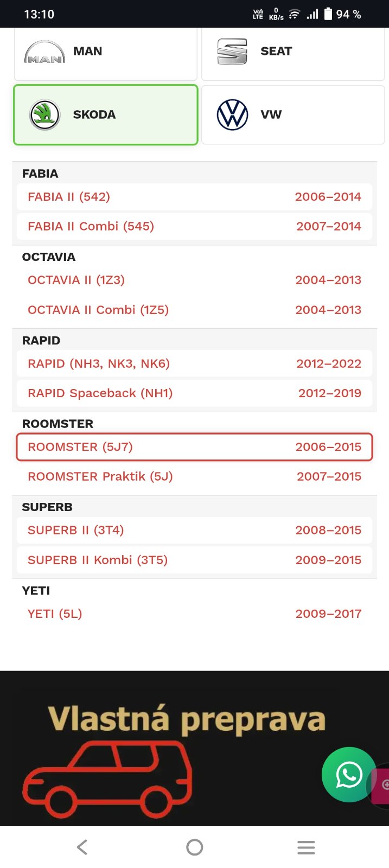
Task: Select the SKODA brand card
Action: pos(106,115)
